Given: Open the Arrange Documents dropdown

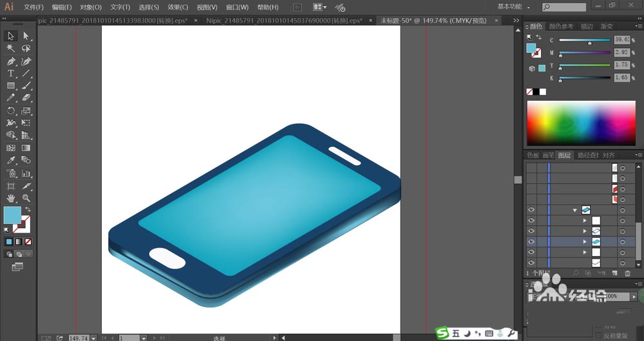Looking at the screenshot, I should (320, 7).
